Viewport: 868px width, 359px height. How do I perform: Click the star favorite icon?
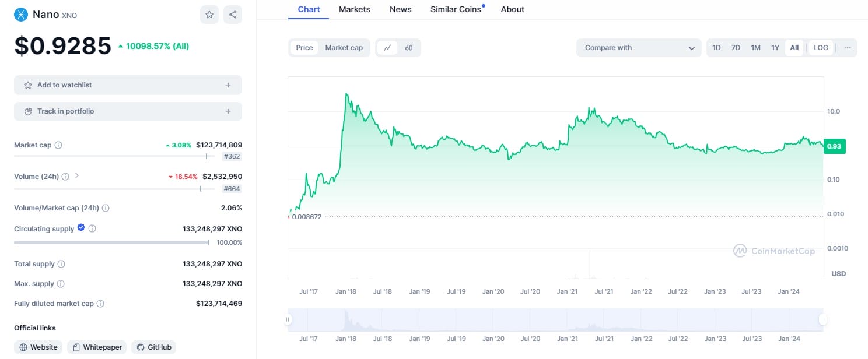[x=209, y=15]
